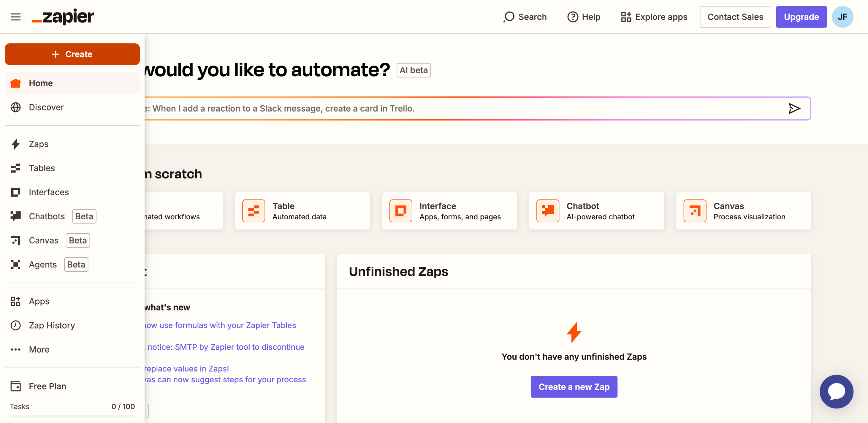
Task: Collapse the sidebar with hamburger menu icon
Action: click(x=16, y=17)
